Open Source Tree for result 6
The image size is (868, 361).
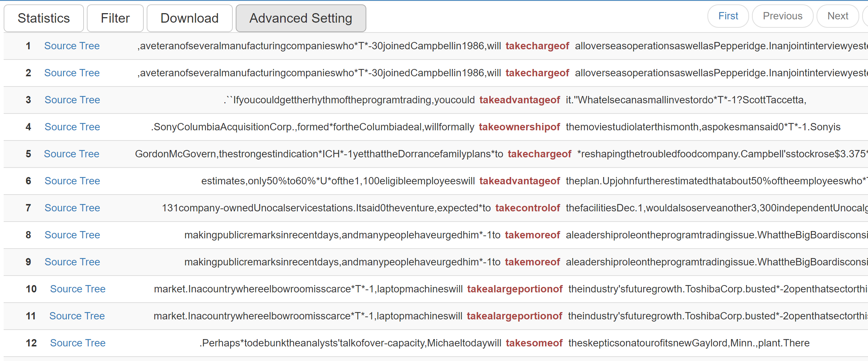72,181
